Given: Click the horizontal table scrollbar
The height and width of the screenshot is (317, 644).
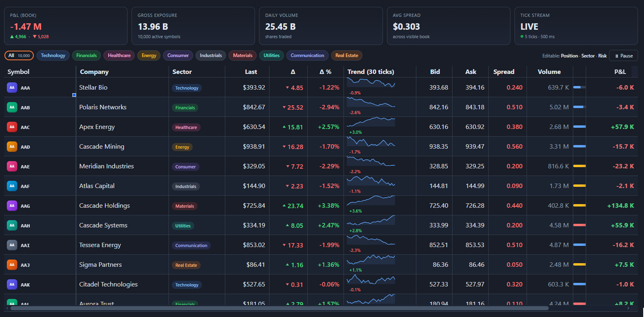Looking at the screenshot, I should click(x=280, y=308).
